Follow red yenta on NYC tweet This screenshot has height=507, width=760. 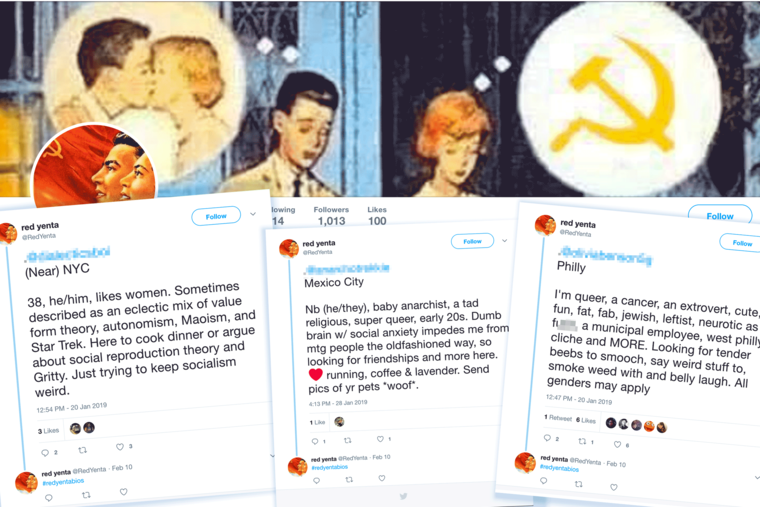point(216,216)
